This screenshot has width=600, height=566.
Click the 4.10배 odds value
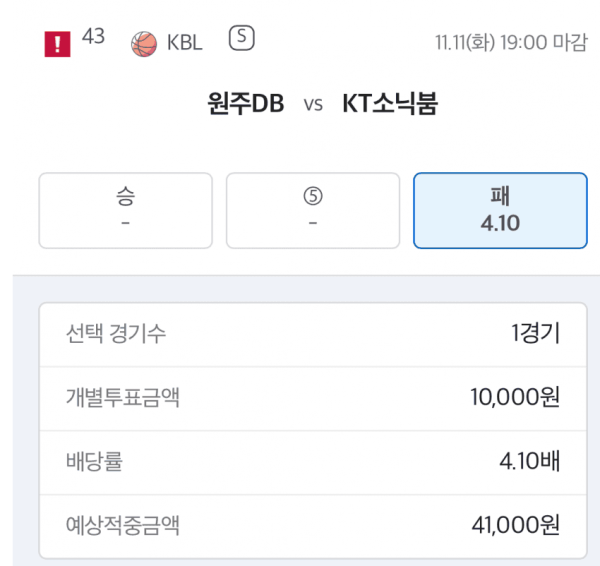click(x=529, y=461)
